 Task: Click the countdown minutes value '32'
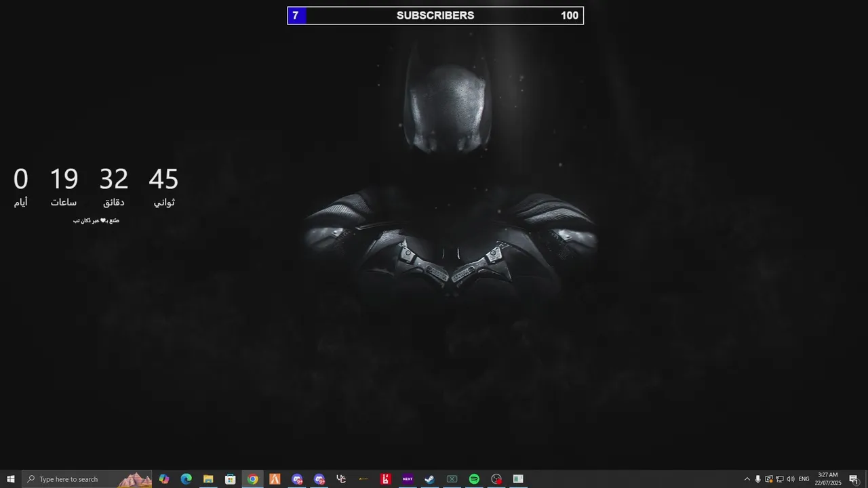coord(114,180)
